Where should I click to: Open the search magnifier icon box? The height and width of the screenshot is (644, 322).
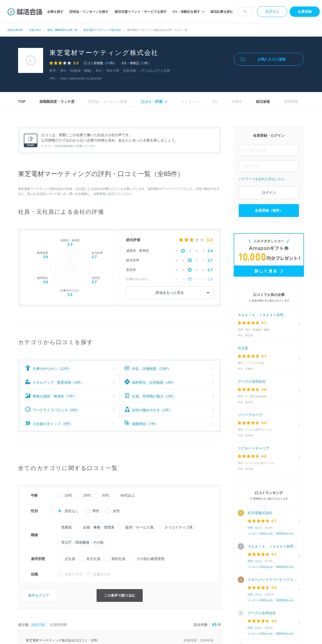tap(245, 12)
